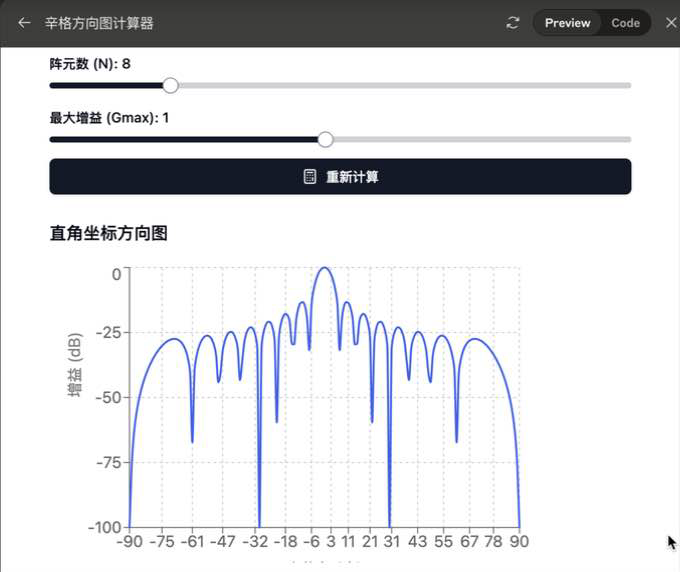Image resolution: width=680 pixels, height=572 pixels.
Task: Close the preview panel with X
Action: click(x=670, y=23)
